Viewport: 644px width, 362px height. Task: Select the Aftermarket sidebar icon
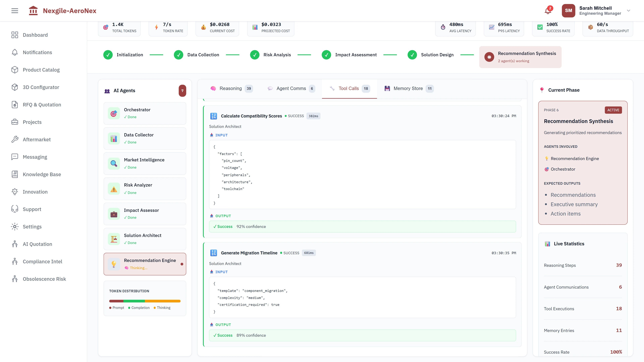tap(15, 139)
